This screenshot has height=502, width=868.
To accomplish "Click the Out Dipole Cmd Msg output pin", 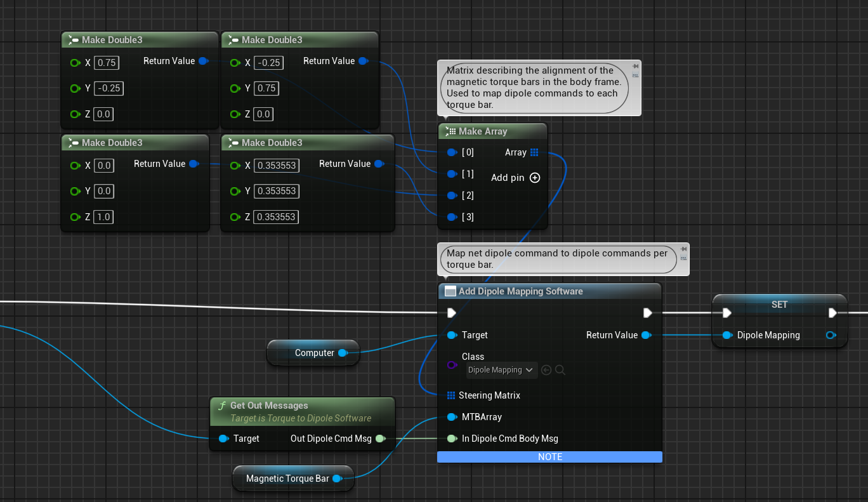I will point(380,439).
